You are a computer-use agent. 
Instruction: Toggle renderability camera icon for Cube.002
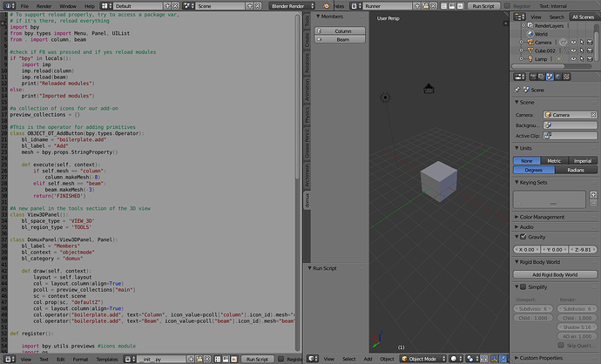pos(590,51)
